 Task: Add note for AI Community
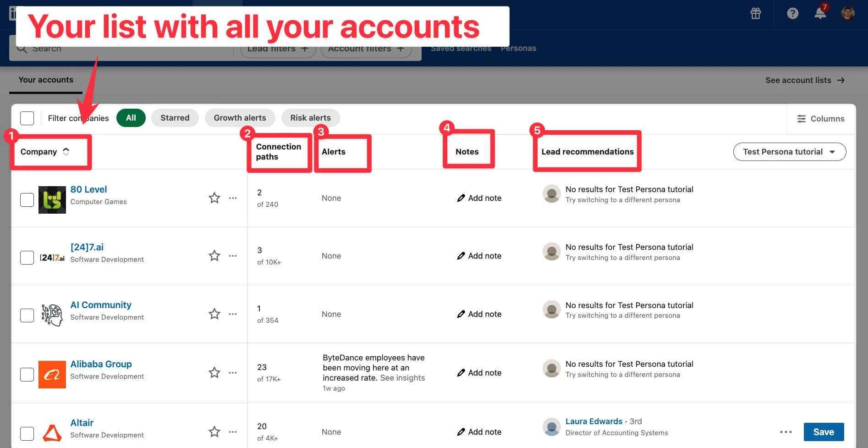pyautogui.click(x=479, y=314)
